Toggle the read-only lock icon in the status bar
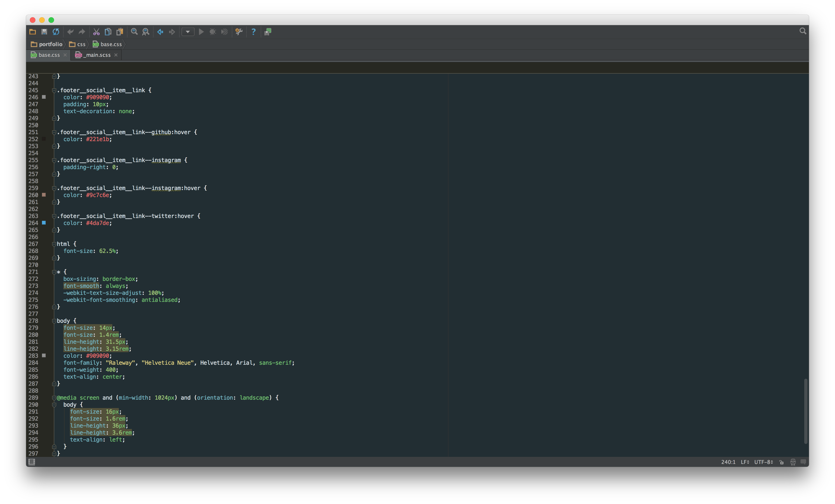The height and width of the screenshot is (504, 835). coord(781,462)
